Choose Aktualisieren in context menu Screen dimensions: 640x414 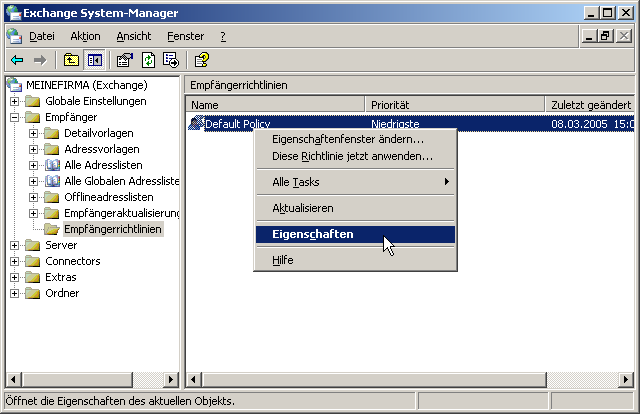(x=355, y=208)
